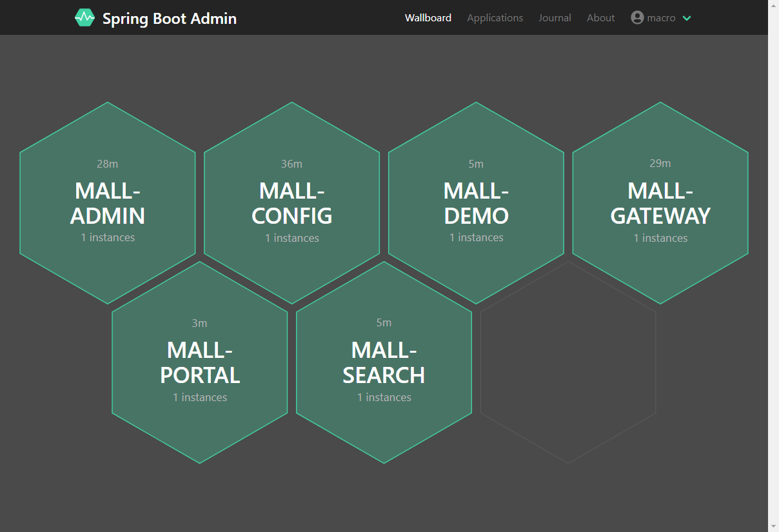Click the MALL-SEARCH hexagon tile
Viewport: 779px width, 532px height.
(x=384, y=362)
